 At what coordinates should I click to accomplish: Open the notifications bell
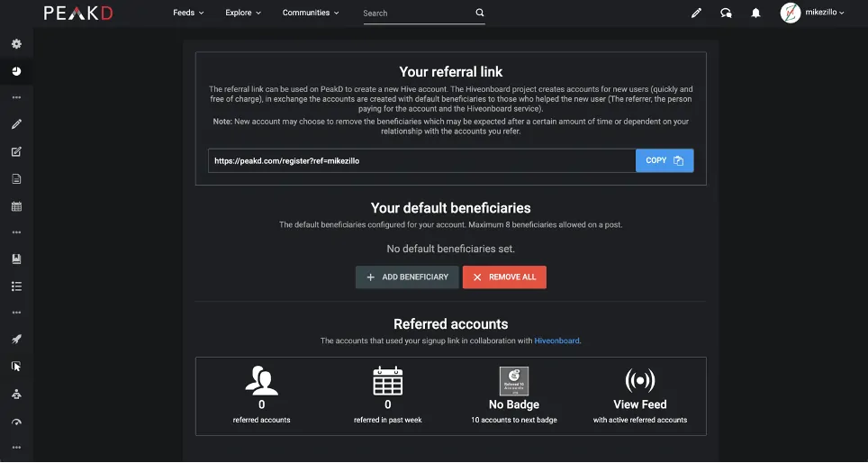pyautogui.click(x=755, y=13)
